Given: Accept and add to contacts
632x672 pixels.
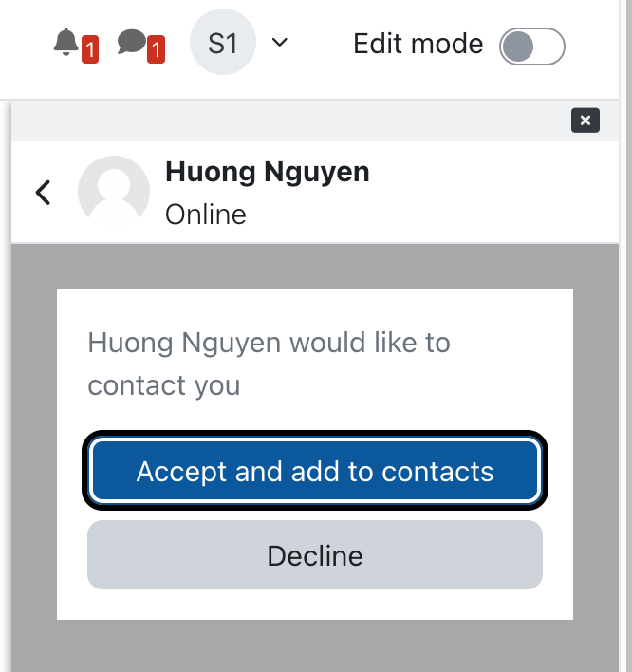Looking at the screenshot, I should tap(315, 471).
